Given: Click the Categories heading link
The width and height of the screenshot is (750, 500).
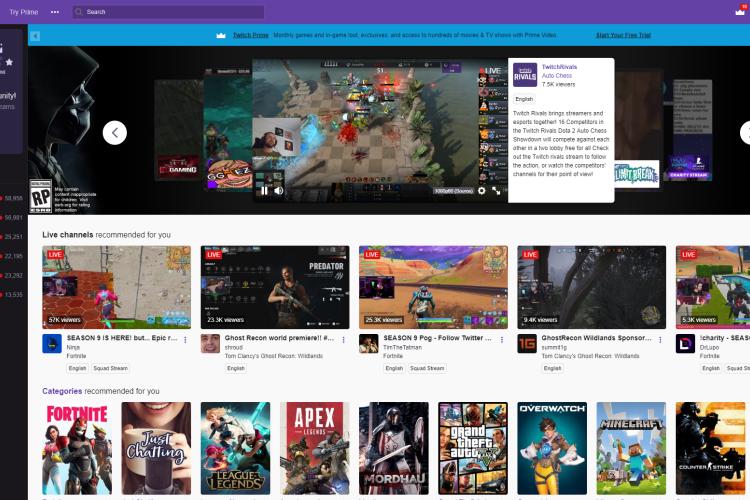Looking at the screenshot, I should [x=62, y=391].
